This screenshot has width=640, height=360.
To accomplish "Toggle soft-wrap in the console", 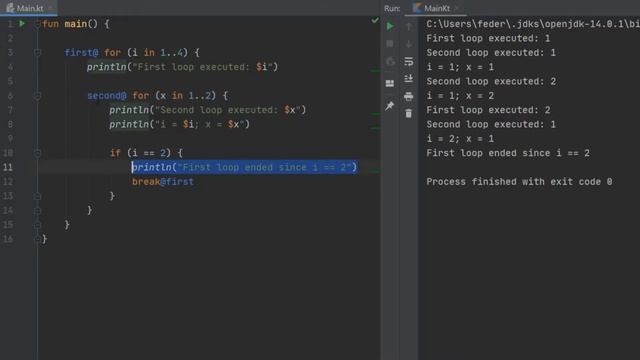I will (409, 62).
